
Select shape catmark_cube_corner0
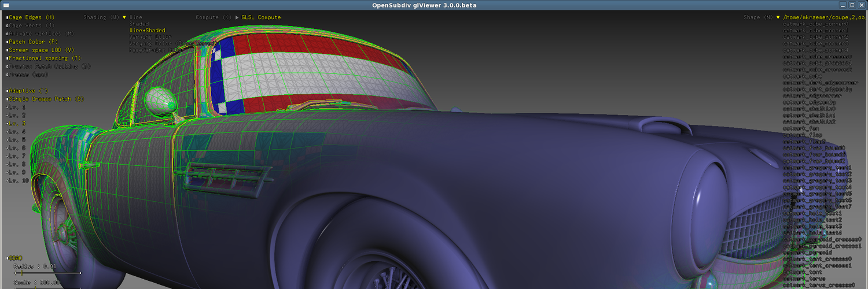[815, 24]
